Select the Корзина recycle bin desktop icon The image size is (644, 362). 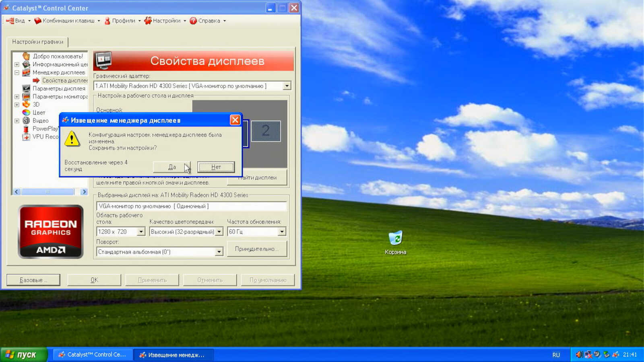click(x=396, y=238)
